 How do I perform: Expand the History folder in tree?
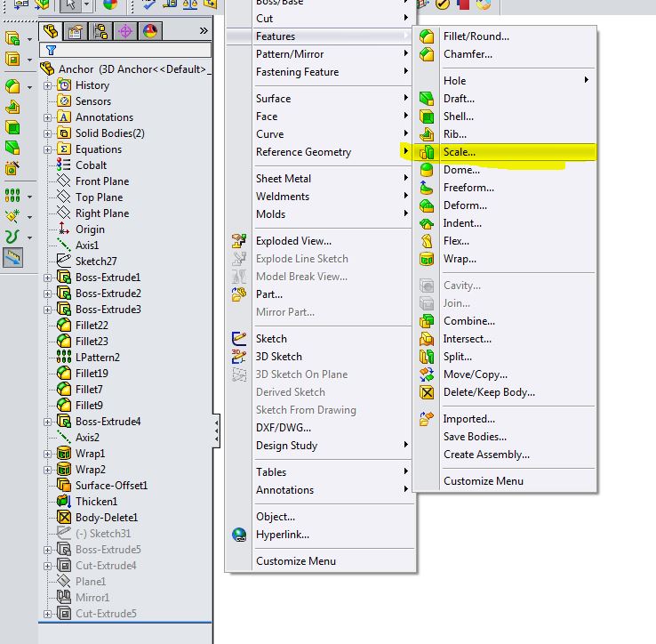(x=48, y=85)
